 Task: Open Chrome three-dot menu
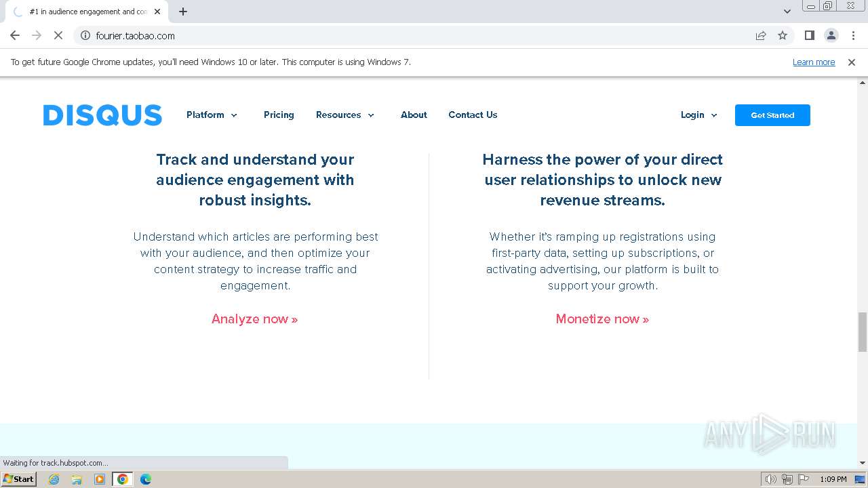pyautogui.click(x=853, y=35)
